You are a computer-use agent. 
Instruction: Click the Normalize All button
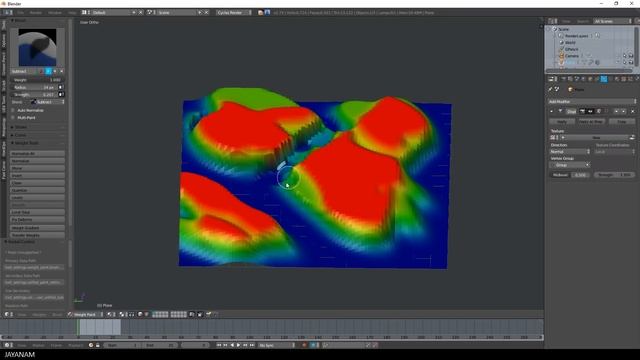tap(37, 153)
